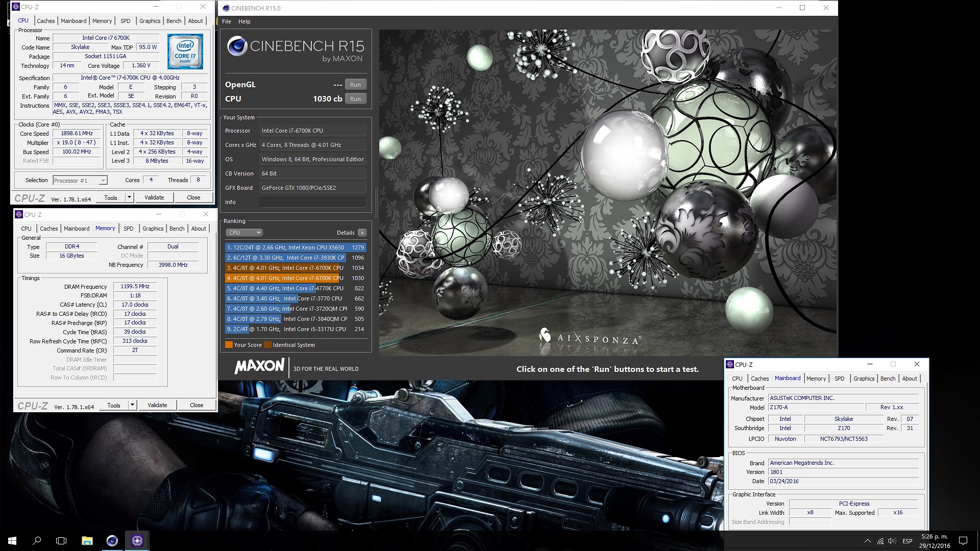
Task: Click Validate in CPU tab window
Action: pyautogui.click(x=154, y=197)
